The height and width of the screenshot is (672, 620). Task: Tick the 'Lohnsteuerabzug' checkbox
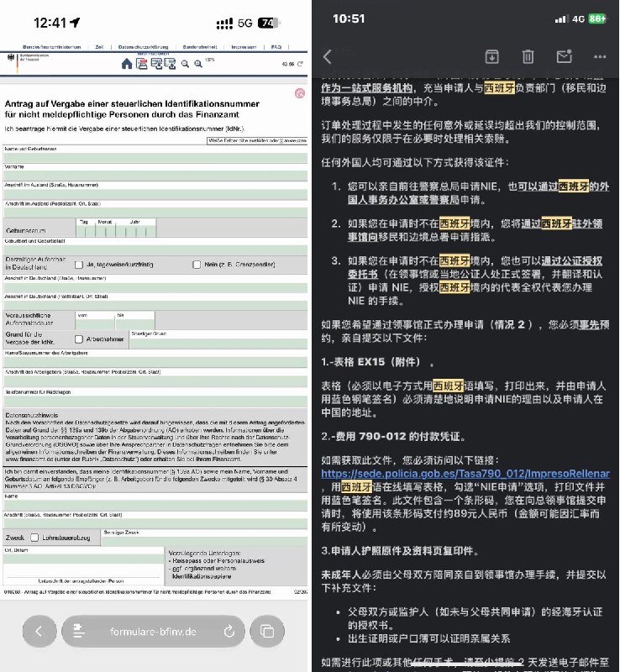[x=34, y=538]
